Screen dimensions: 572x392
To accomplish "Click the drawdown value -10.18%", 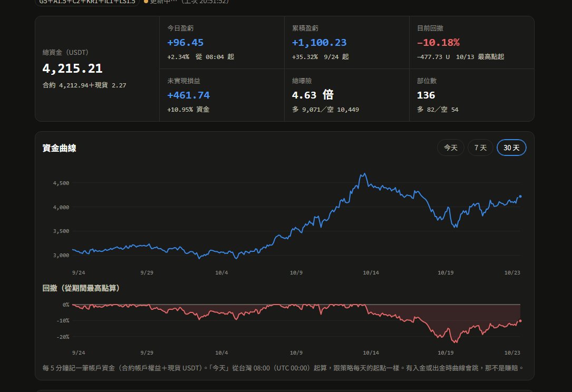I will (438, 43).
